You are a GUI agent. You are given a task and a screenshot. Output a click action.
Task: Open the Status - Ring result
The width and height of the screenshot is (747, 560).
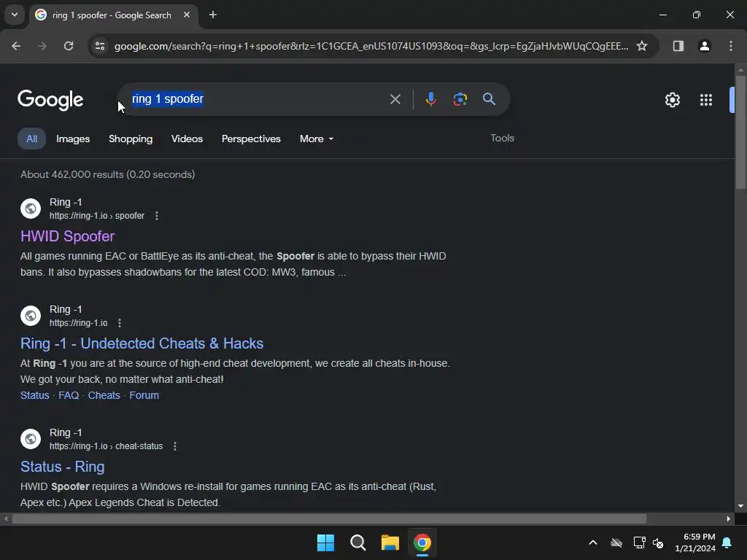(x=63, y=467)
